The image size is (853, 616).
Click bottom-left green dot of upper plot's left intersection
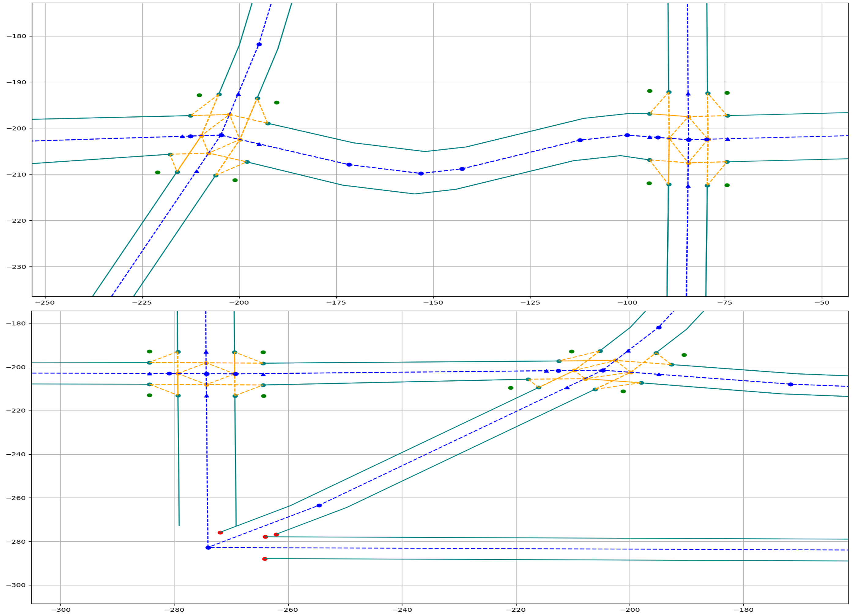tap(158, 173)
